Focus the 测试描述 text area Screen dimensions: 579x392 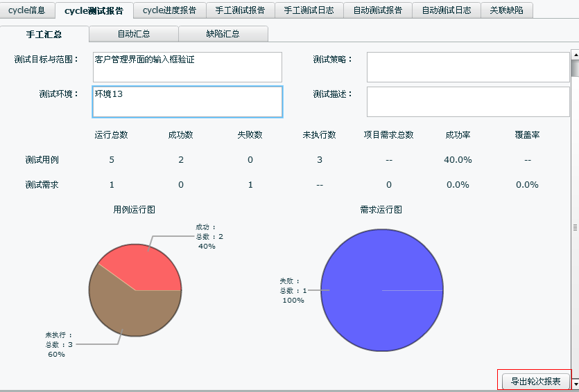point(467,102)
